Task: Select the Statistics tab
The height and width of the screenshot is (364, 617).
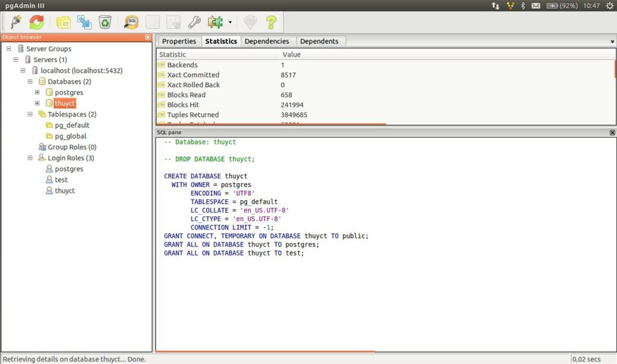Action: [221, 42]
